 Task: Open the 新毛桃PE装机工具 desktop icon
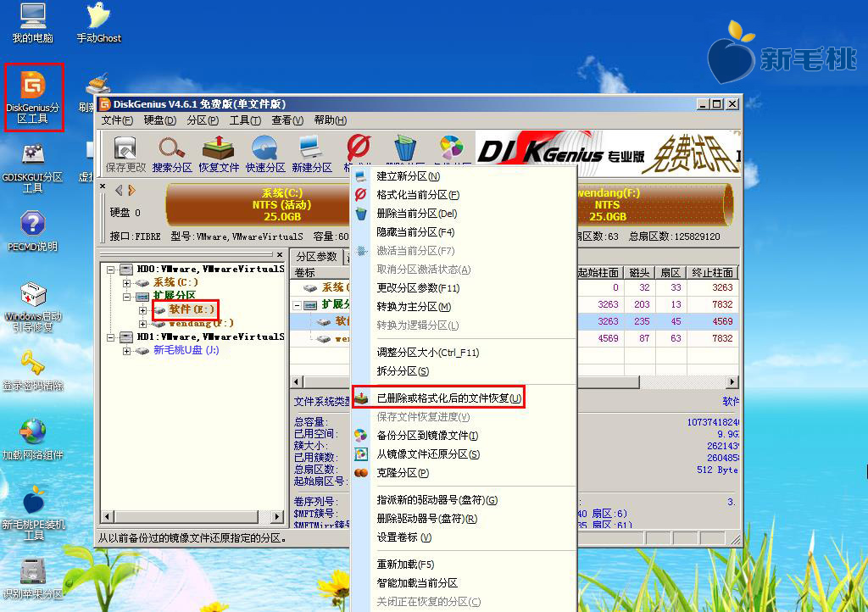pos(33,513)
